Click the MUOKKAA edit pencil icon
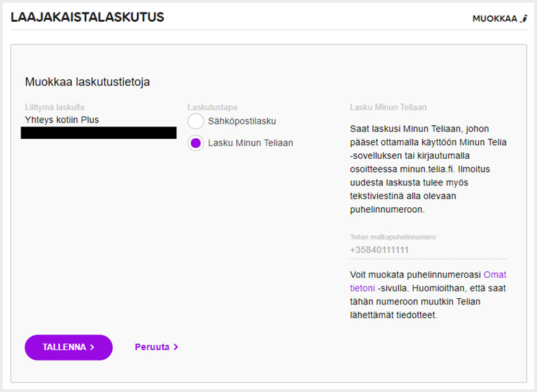This screenshot has height=392, width=537. click(x=523, y=18)
